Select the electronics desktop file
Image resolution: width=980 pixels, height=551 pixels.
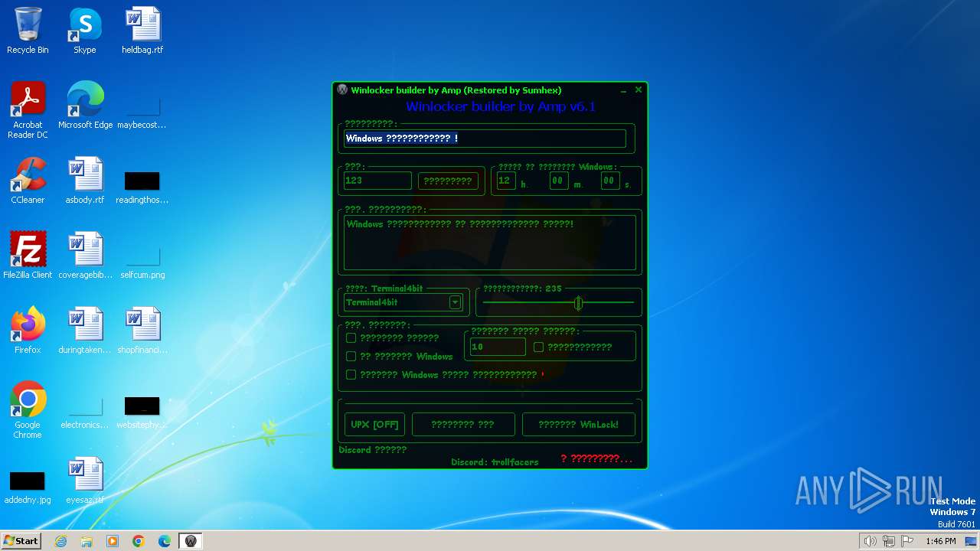tap(85, 412)
